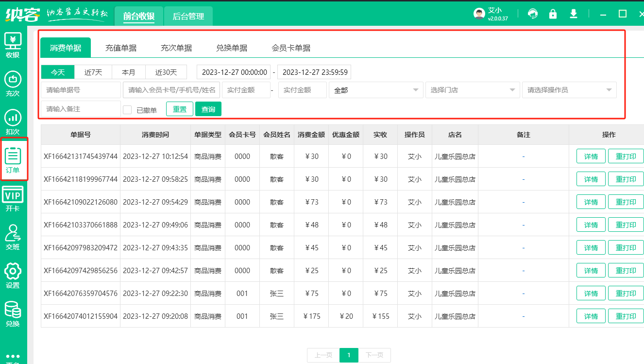
Task: Expand the 全部 type dropdown
Action: coord(375,90)
